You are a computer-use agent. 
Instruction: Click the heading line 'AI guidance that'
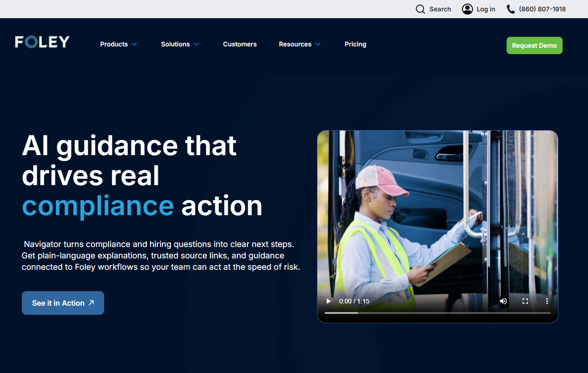[129, 146]
